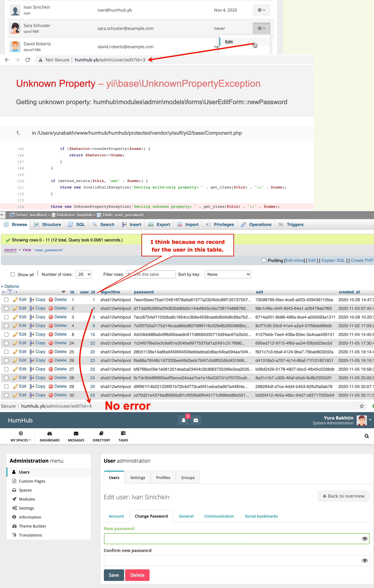374x588 pixels.
Task: Click the Back to overview link
Action: [343, 496]
